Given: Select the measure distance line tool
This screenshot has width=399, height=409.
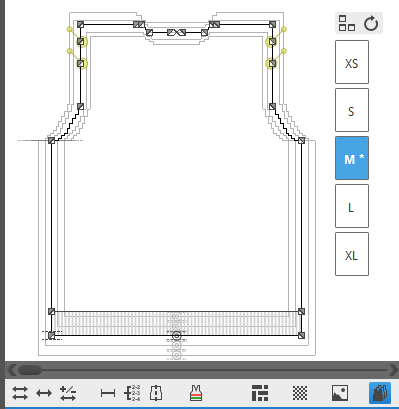Looking at the screenshot, I should point(108,393).
